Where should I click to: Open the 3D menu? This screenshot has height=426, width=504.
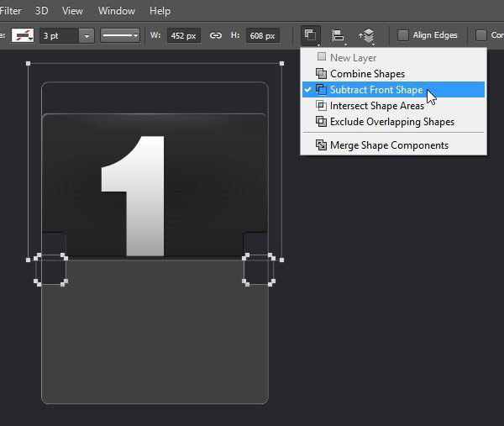pyautogui.click(x=41, y=11)
